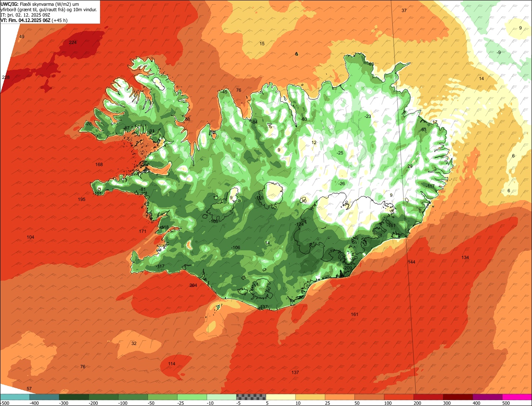
Task: Click the initial time 'IT: þri. 02. 12. 2025 09Z'
Action: (26, 15)
